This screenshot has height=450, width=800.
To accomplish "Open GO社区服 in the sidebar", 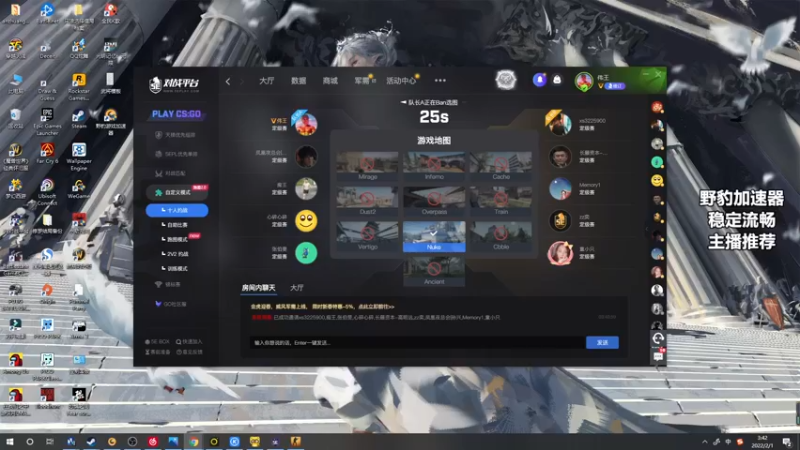I will tap(171, 304).
